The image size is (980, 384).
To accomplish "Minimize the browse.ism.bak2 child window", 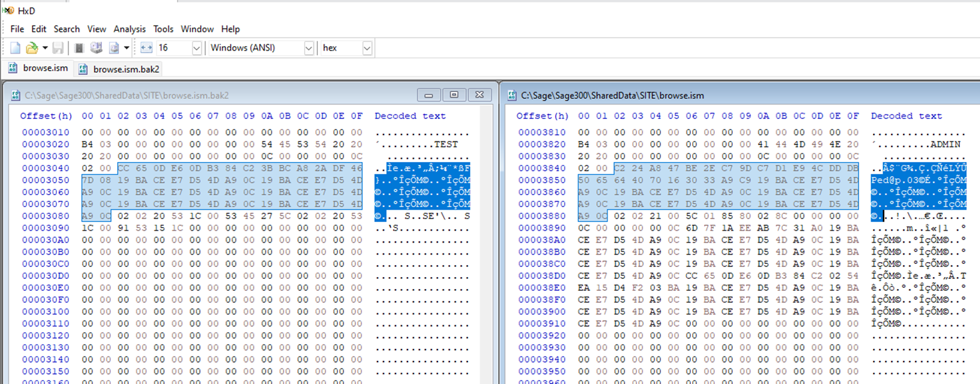I will (429, 95).
